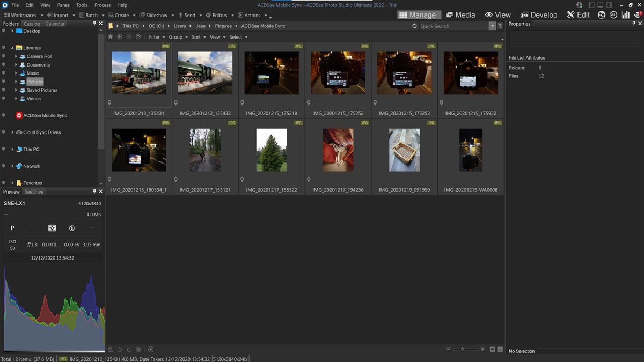Switch to View mode

click(497, 15)
